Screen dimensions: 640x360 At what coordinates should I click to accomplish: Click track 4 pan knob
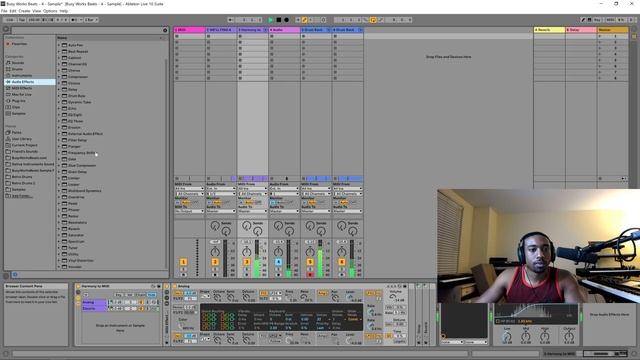click(x=278, y=252)
